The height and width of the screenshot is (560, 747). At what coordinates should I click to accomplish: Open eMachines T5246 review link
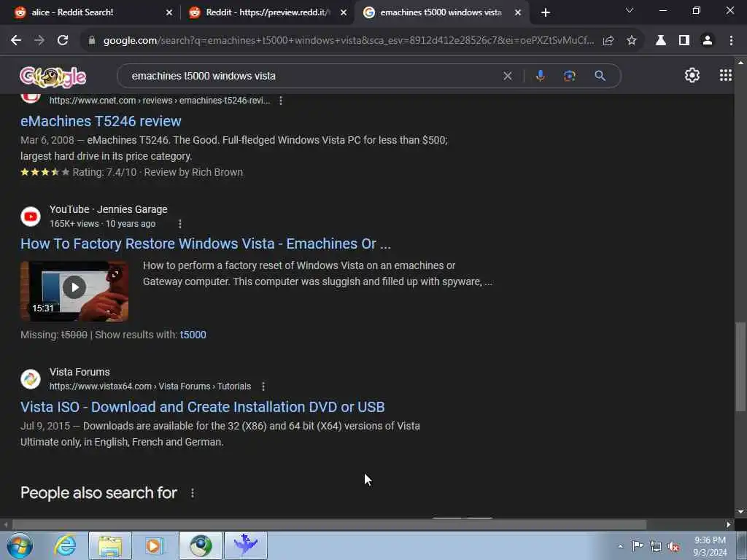pyautogui.click(x=101, y=121)
